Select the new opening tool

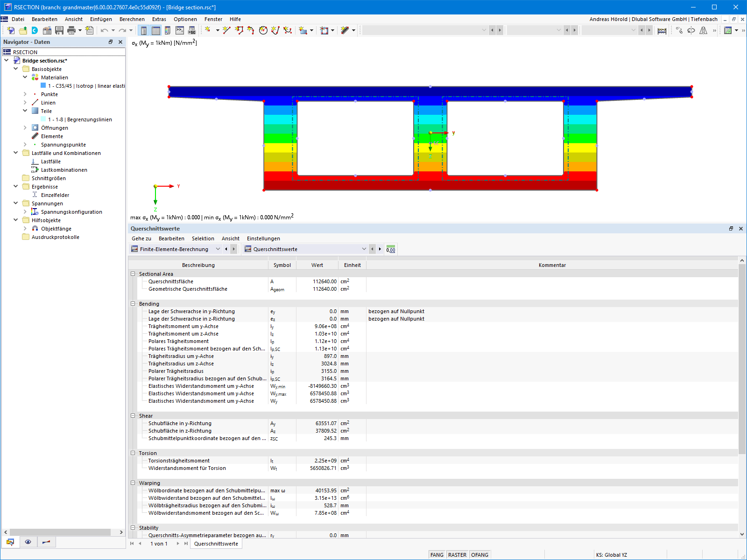tap(324, 30)
